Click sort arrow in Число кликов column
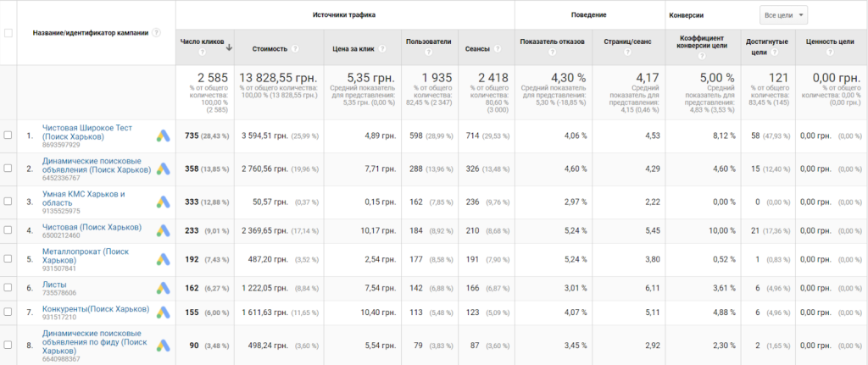The width and height of the screenshot is (868, 365). pos(229,47)
